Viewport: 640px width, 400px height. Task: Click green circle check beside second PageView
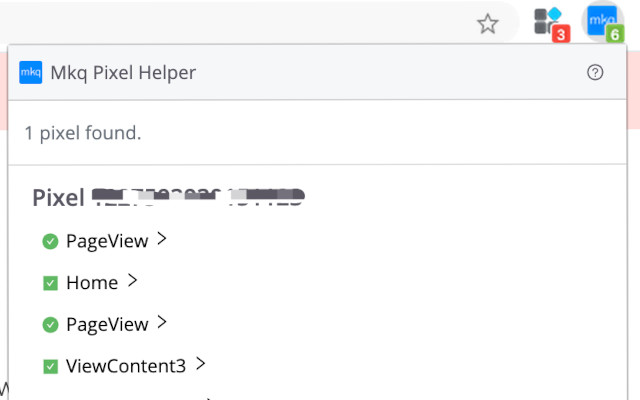(50, 324)
